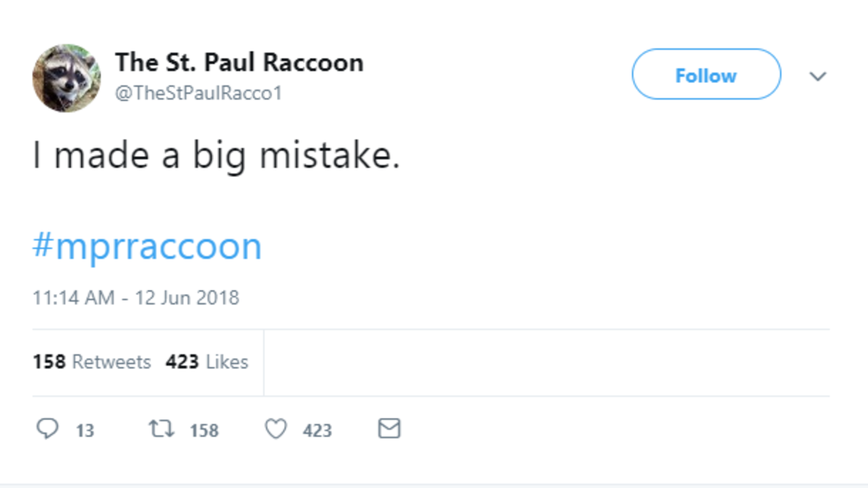Click the 158 count beside retweet icon

[x=204, y=431]
